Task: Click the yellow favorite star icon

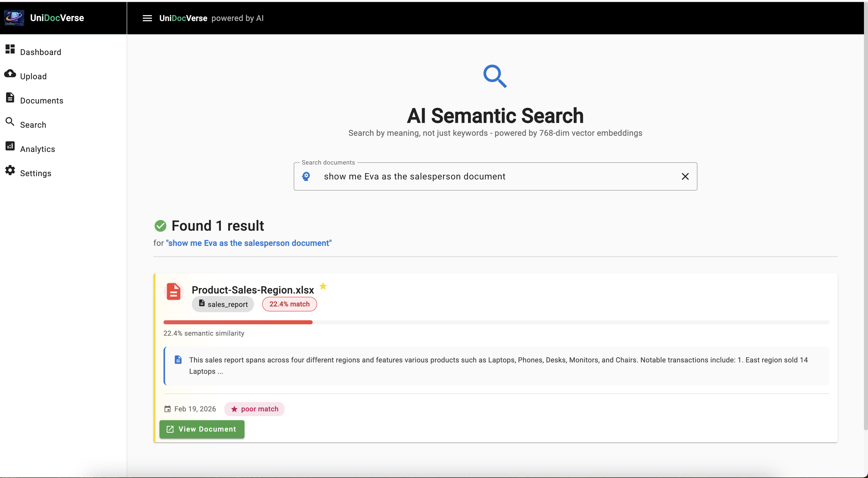Action: coord(323,286)
